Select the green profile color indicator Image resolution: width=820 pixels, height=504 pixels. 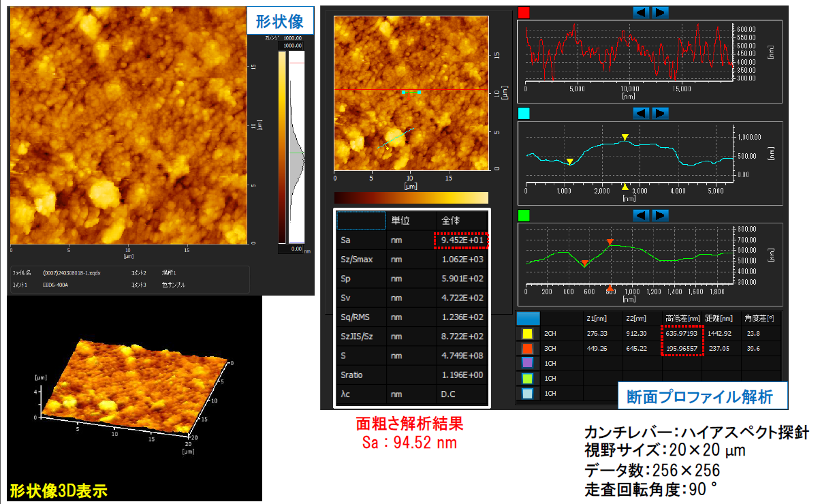[x=524, y=215]
